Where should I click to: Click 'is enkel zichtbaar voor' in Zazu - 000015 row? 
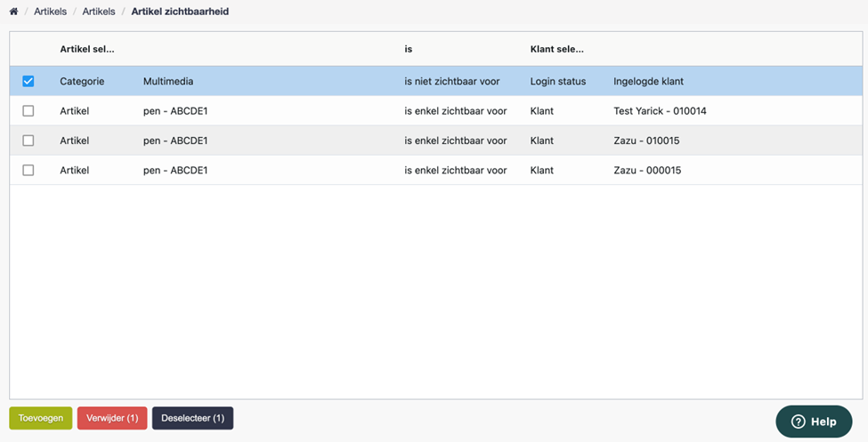point(456,171)
